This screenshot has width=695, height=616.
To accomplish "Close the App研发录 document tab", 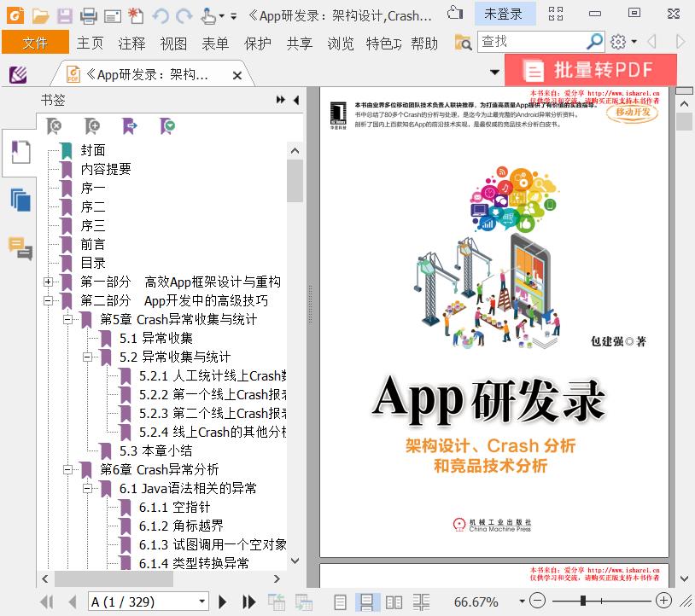I will [x=237, y=76].
